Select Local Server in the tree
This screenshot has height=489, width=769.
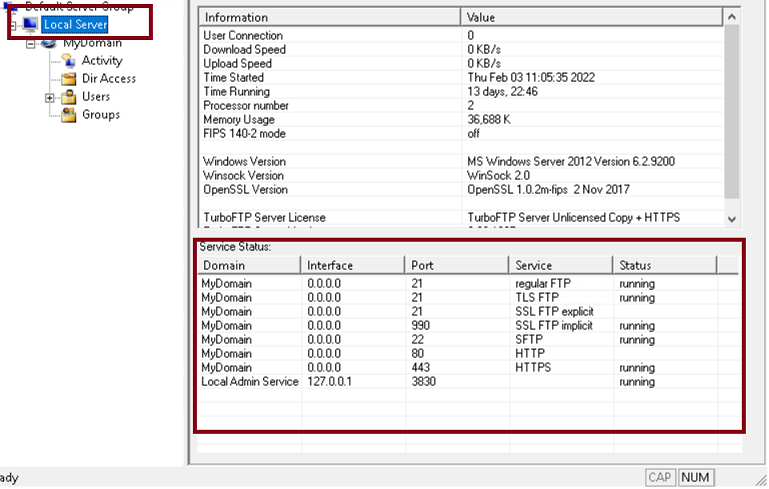pos(75,24)
